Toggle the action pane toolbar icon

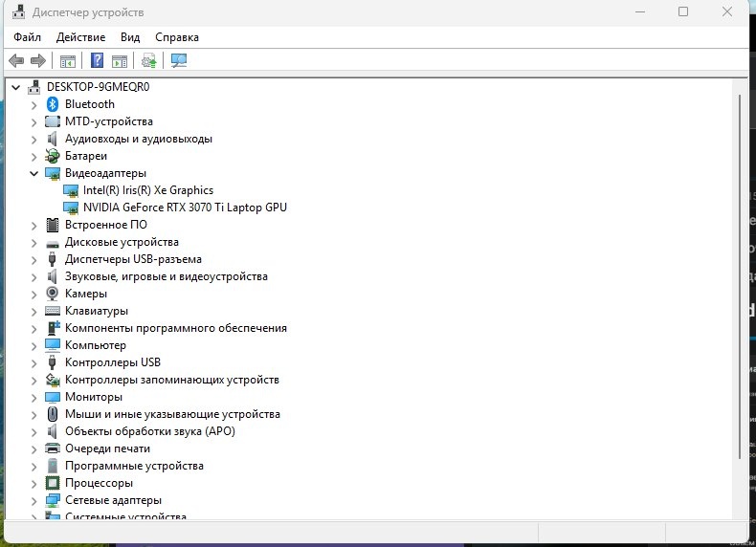point(119,61)
